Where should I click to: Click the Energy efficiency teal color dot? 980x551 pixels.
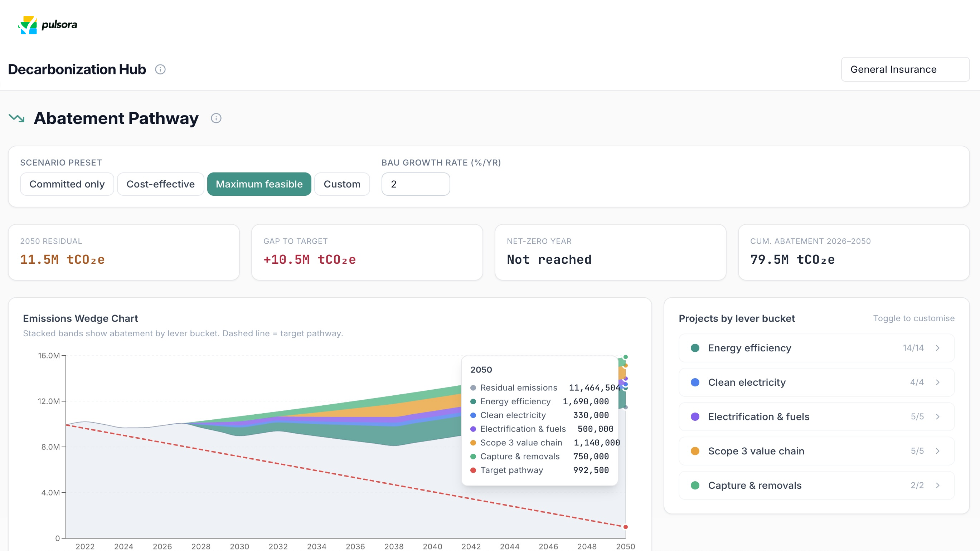[x=695, y=348]
